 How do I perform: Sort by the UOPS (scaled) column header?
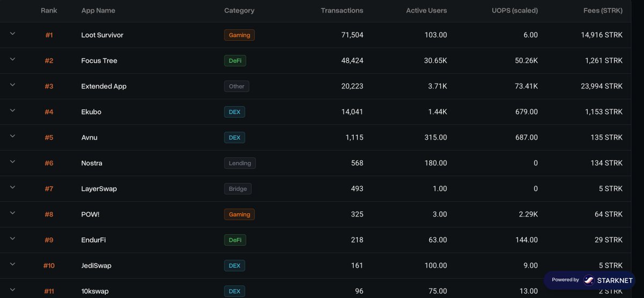point(515,11)
